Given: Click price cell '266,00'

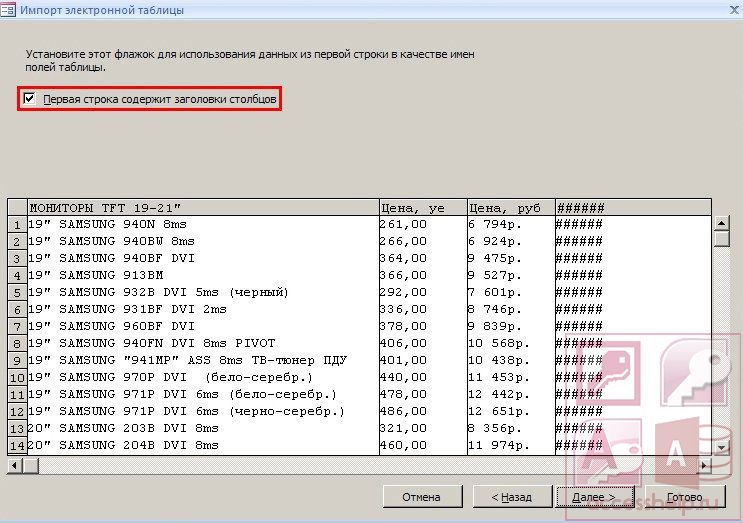Looking at the screenshot, I should tap(423, 242).
